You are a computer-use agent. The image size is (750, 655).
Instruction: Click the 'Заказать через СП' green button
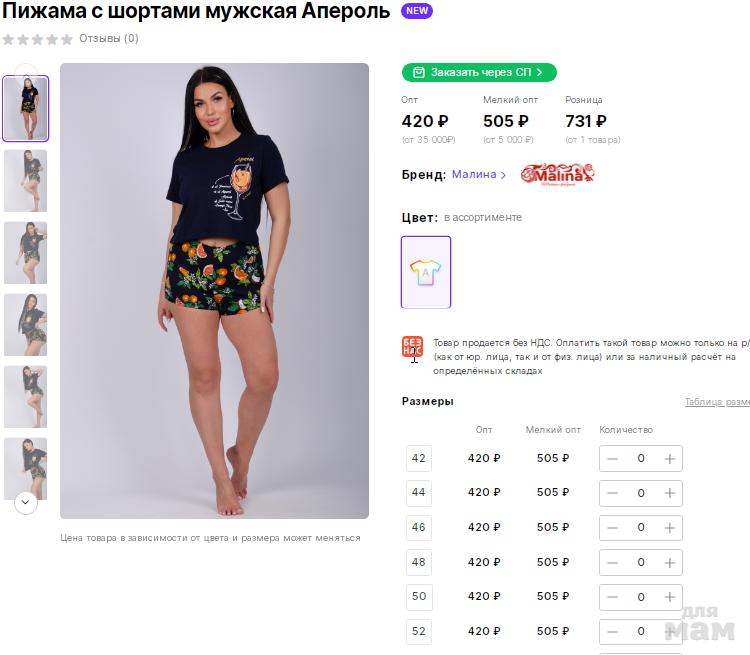pos(479,72)
